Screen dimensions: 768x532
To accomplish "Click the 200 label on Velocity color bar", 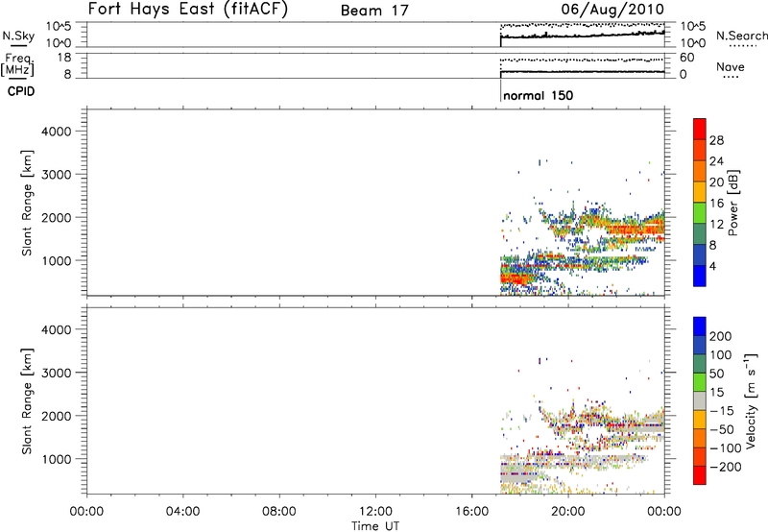I will point(721,336).
